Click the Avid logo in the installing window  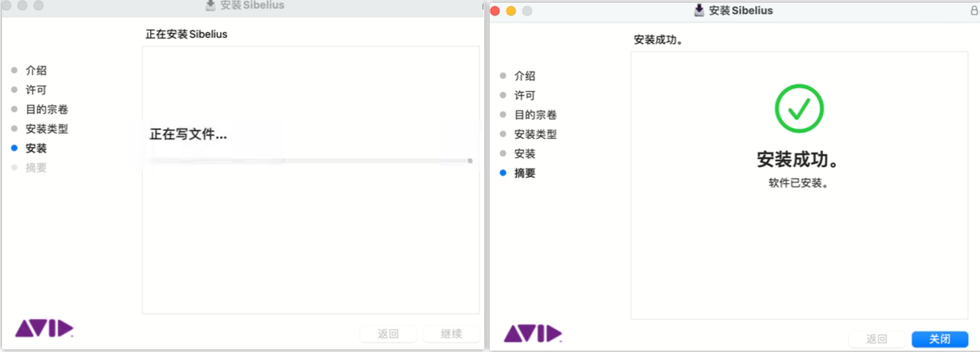coord(44,328)
